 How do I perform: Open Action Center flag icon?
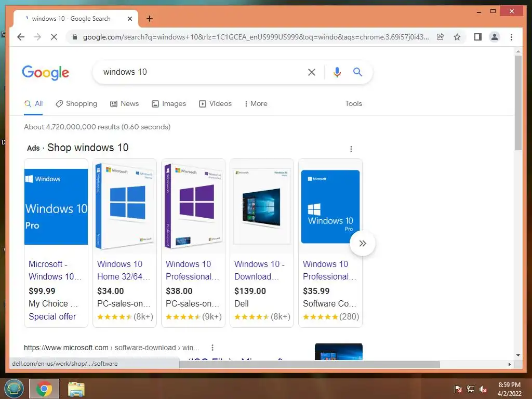click(x=458, y=389)
